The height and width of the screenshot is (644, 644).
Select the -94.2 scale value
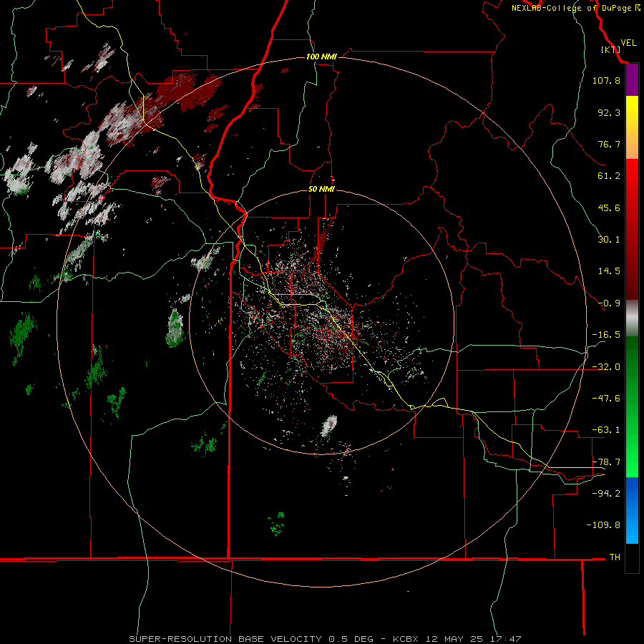(606, 493)
